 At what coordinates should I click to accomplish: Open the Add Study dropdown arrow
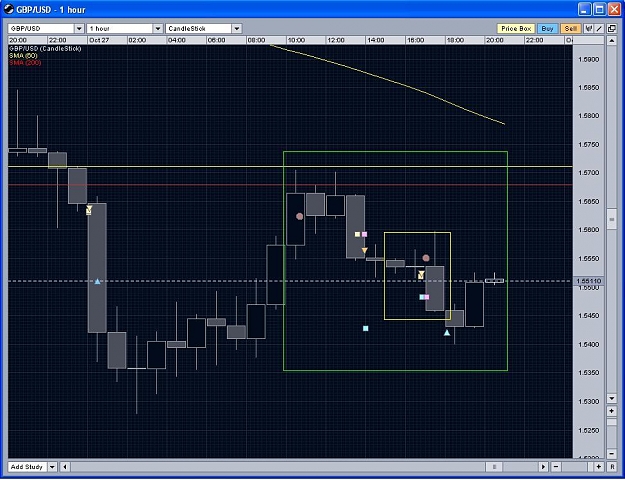click(53, 467)
